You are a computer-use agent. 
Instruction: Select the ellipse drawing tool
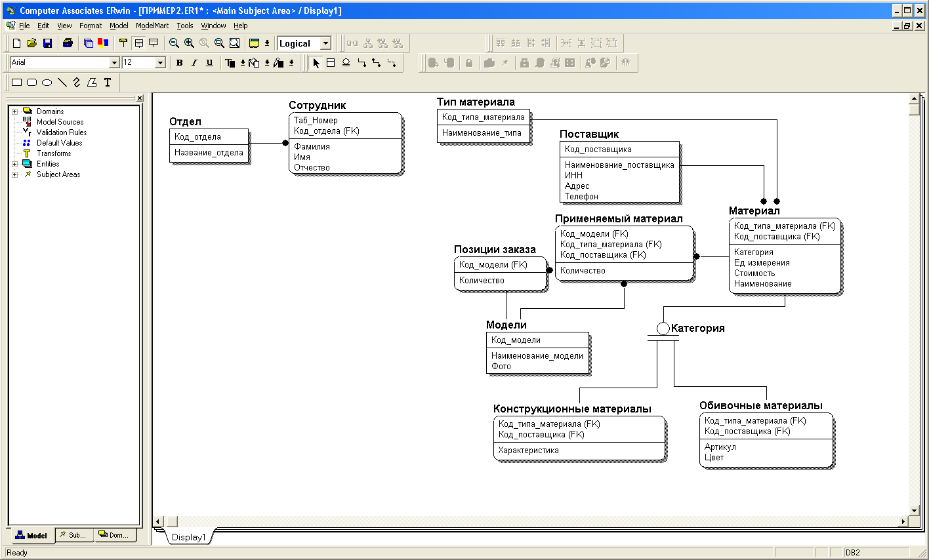coord(47,83)
